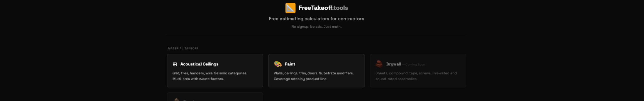This screenshot has height=101, width=644.
Task: Click the Paint palette icon
Action: tap(278, 64)
